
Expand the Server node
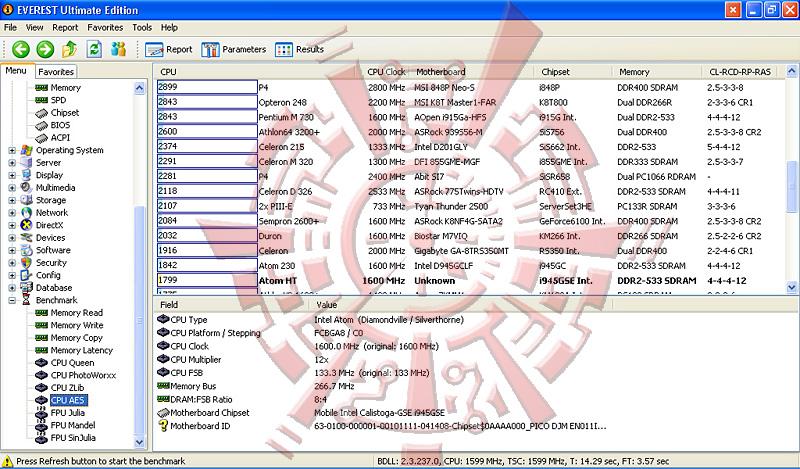tap(12, 163)
